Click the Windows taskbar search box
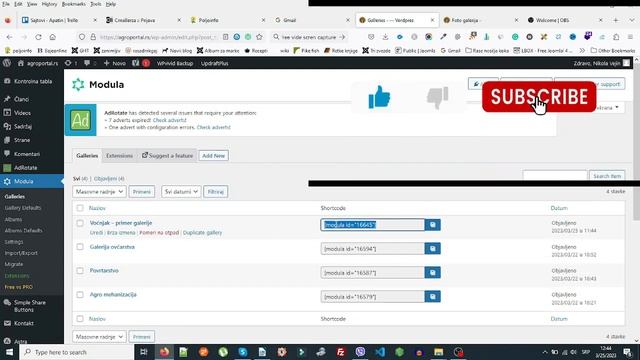This screenshot has width=640, height=360. (77, 352)
